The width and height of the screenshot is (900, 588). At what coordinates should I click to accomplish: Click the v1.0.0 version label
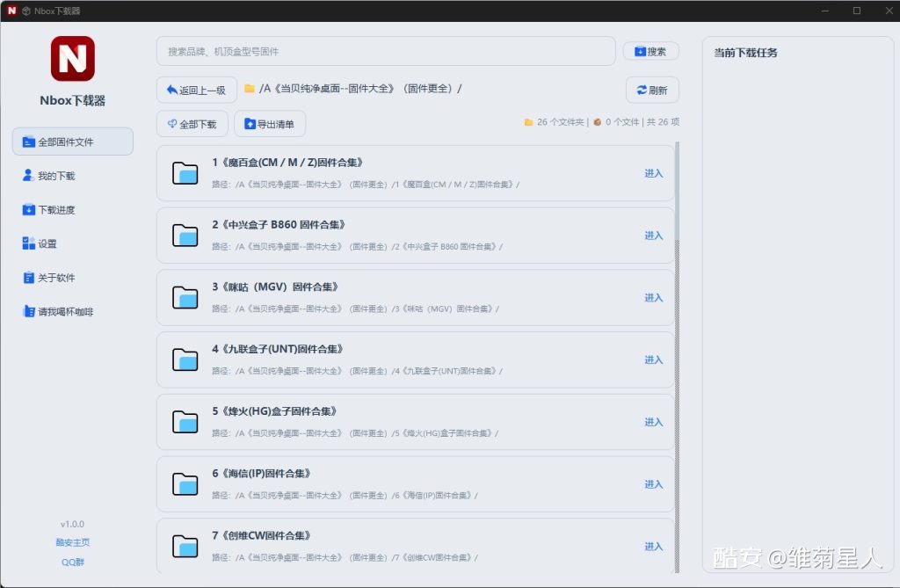(72, 524)
